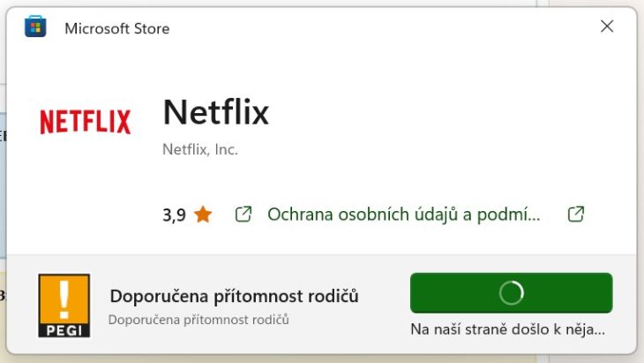Viewport: 644px width, 363px height.
Task: Click the bold Doporučena přítomnost rodičů heading
Action: coord(234,296)
